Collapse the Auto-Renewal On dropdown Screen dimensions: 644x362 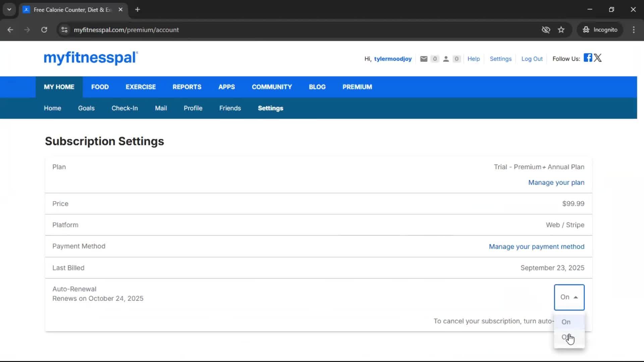[x=569, y=297]
